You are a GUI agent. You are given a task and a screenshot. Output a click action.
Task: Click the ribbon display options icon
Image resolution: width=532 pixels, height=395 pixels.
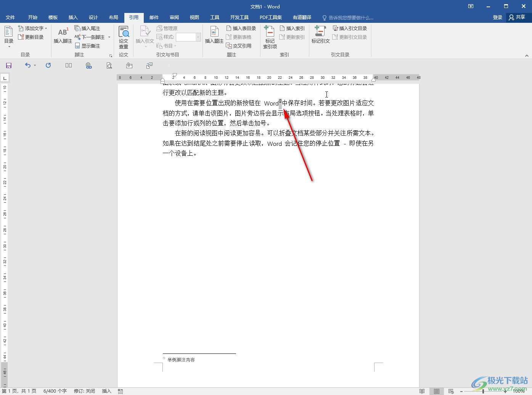(471, 6)
